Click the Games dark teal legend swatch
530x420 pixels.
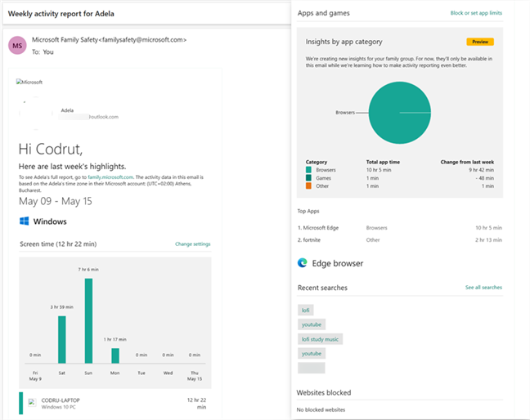308,177
